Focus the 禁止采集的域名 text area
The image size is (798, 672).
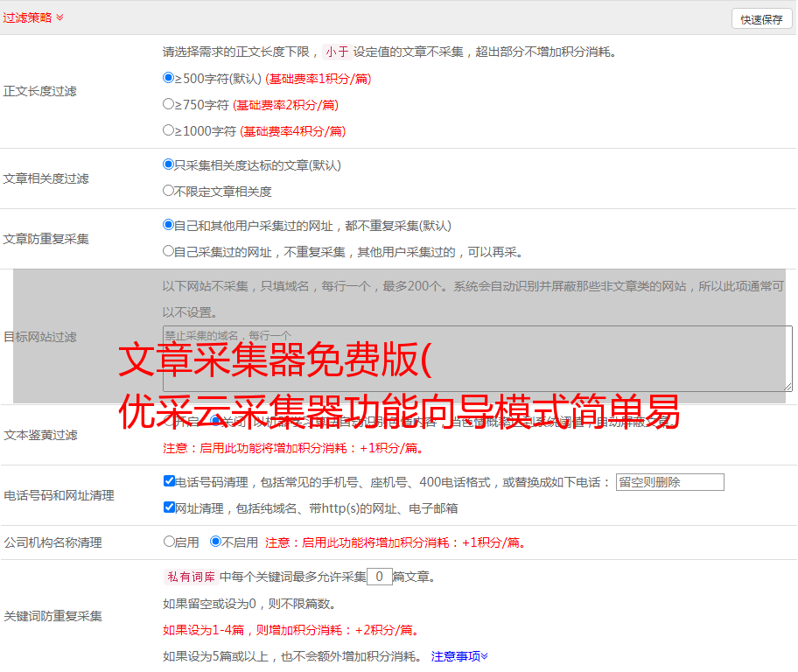click(477, 359)
